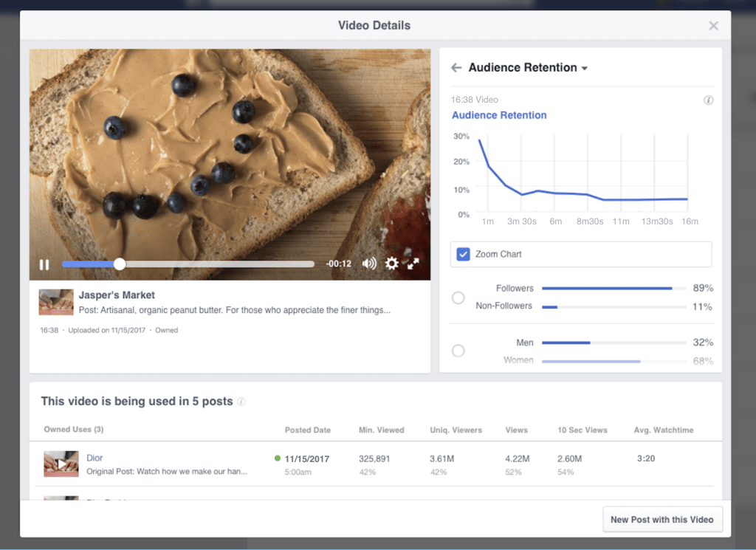The height and width of the screenshot is (550, 756).
Task: Click the Dior post thumbnail in the table
Action: (x=61, y=464)
